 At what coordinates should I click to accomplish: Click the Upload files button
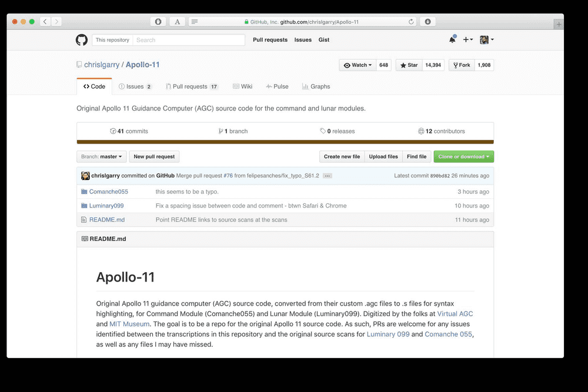(383, 157)
